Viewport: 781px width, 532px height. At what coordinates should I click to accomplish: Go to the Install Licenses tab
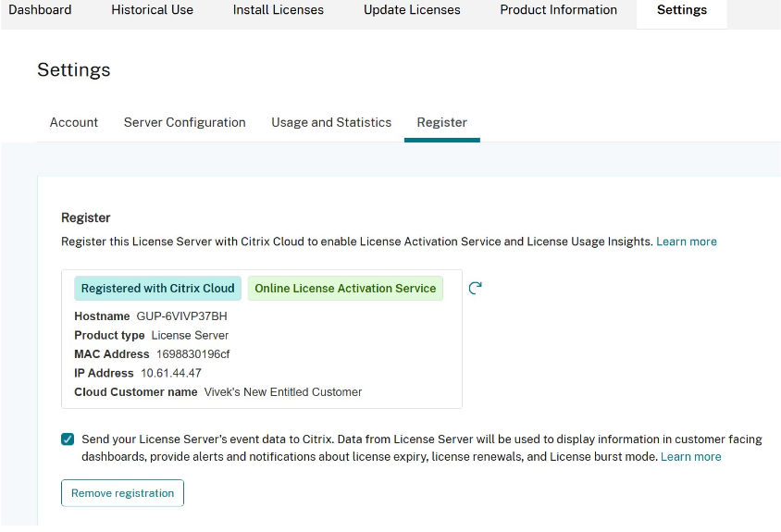[x=278, y=10]
